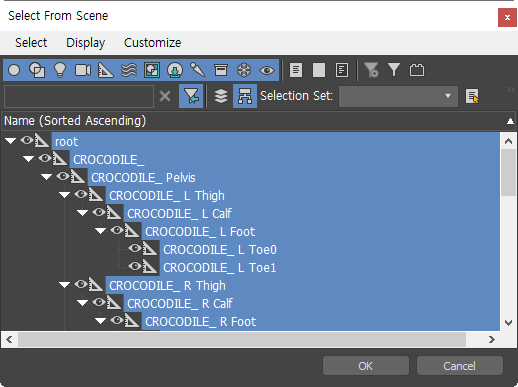The width and height of the screenshot is (518, 387).
Task: Toggle funnel with arrow filter button
Action: click(191, 96)
